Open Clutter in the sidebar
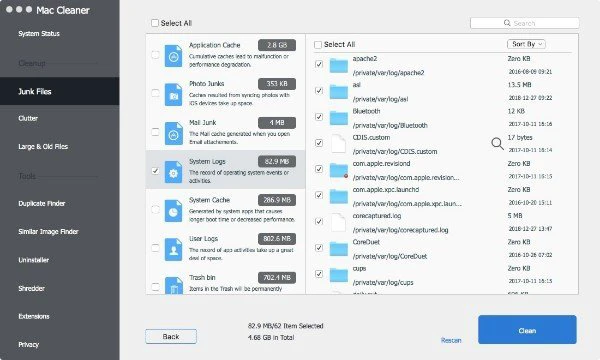 [x=28, y=118]
